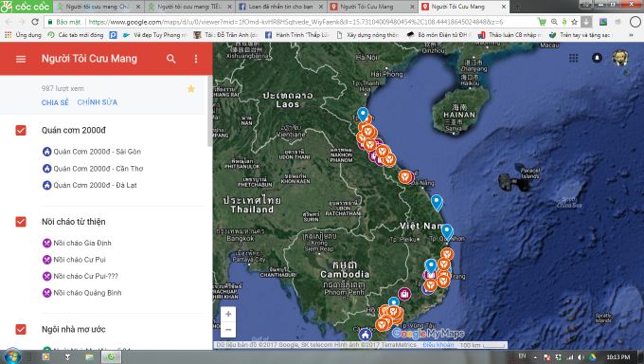Uncheck the Ngôi nhà mơ ước layer checkbox
This screenshot has width=644, height=364.
pos(21,330)
